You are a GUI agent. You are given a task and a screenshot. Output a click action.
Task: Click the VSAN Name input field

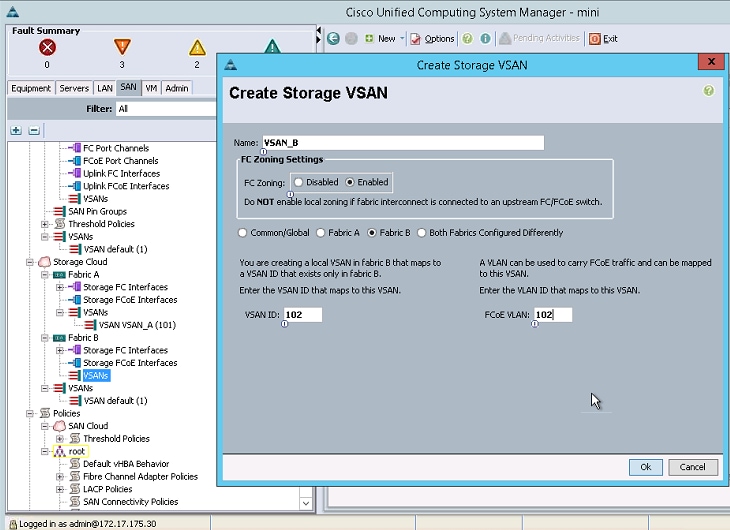click(x=403, y=143)
